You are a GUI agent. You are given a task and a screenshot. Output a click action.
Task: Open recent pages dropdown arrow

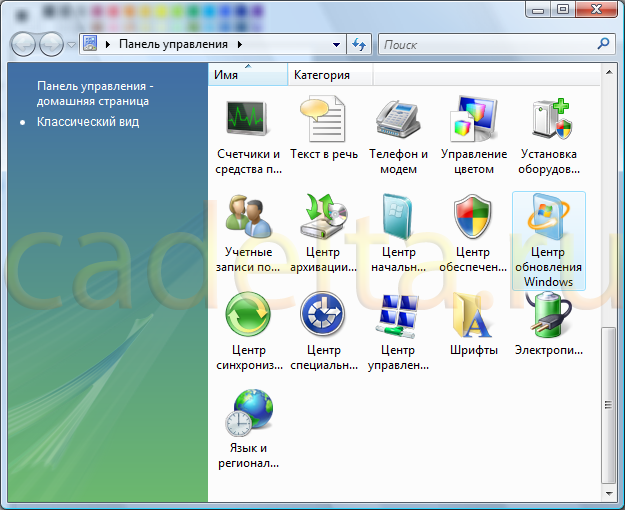(71, 44)
